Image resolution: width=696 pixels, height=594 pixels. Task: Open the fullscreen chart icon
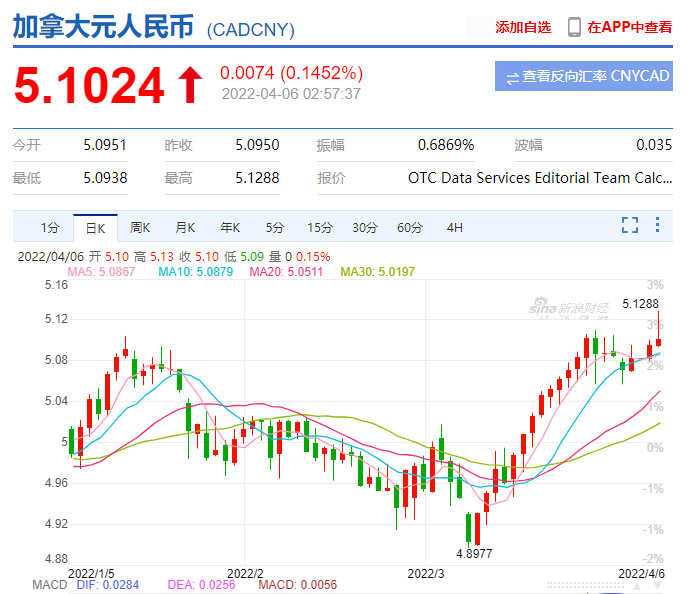pyautogui.click(x=629, y=225)
